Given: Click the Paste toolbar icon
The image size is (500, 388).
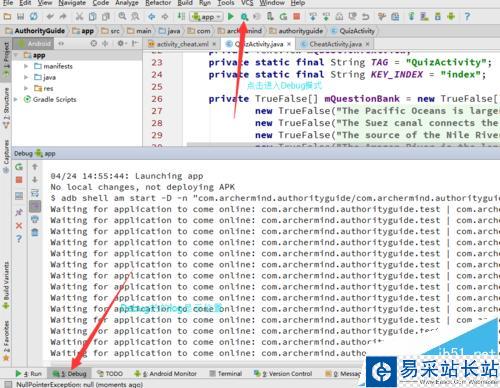Looking at the screenshot, I should (x=106, y=16).
